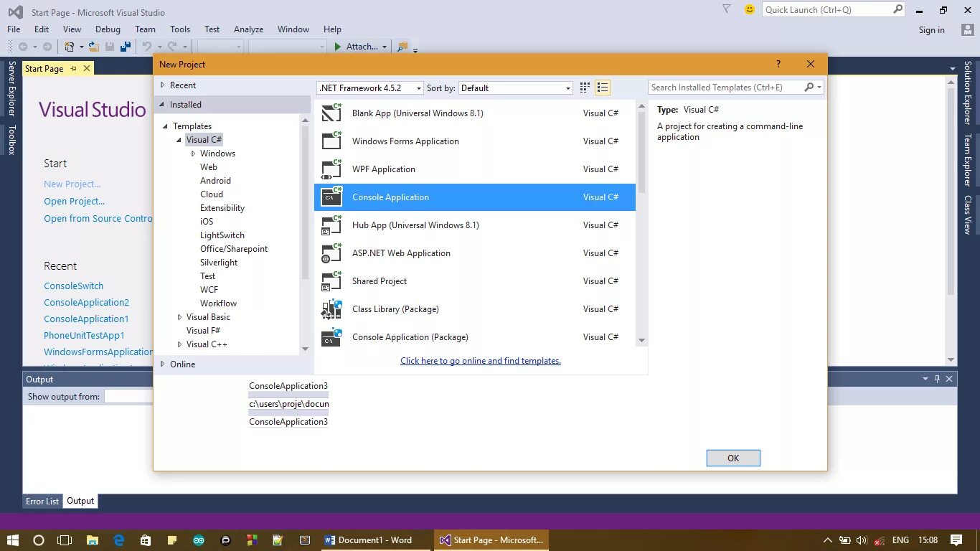This screenshot has width=980, height=551.
Task: Click the ASP.NET Web Application template icon
Action: pyautogui.click(x=331, y=253)
